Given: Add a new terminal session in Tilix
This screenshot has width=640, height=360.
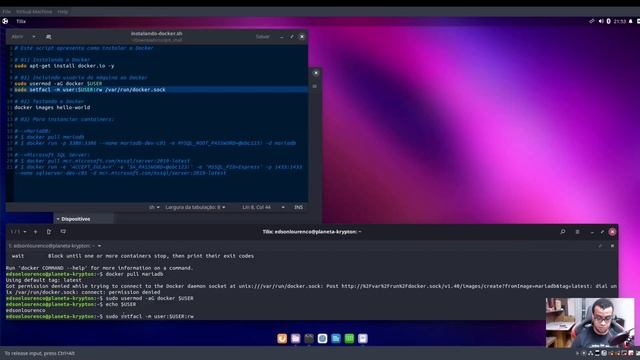Looking at the screenshot, I should pos(36,232).
